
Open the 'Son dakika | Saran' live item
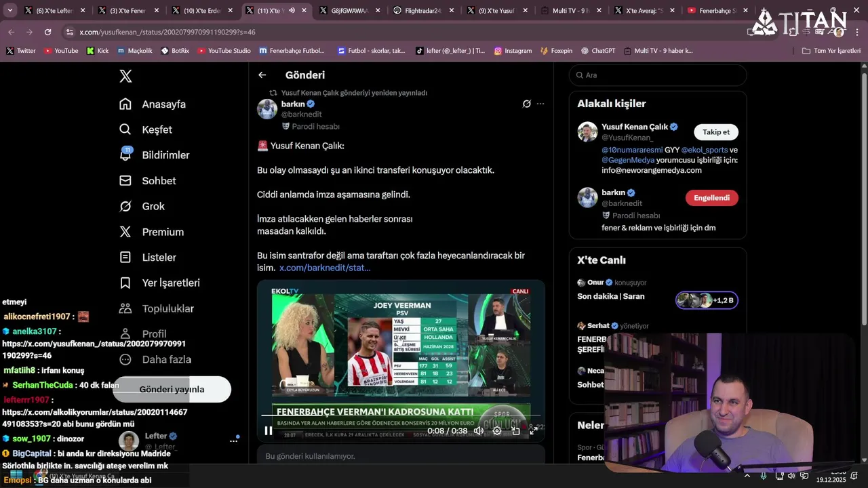(611, 296)
